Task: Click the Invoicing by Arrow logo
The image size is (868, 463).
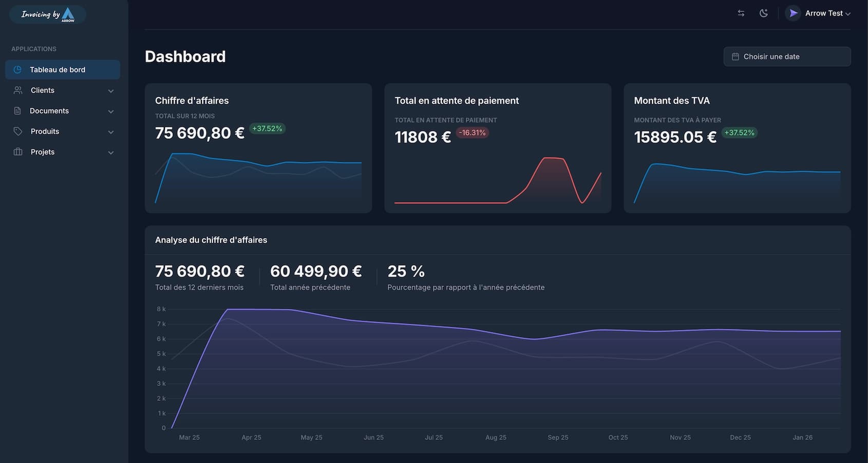Action: (x=47, y=14)
